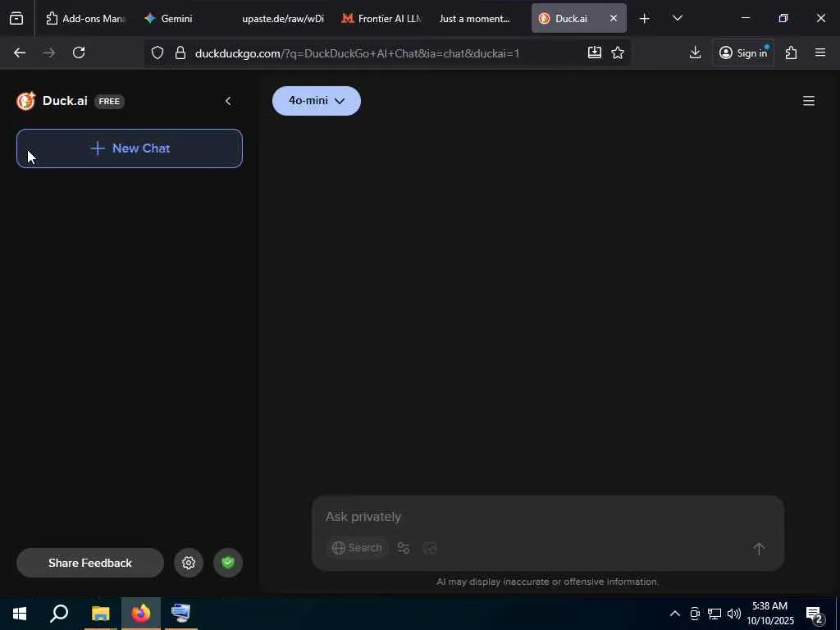Close the Duck.ai browser tab

614,18
